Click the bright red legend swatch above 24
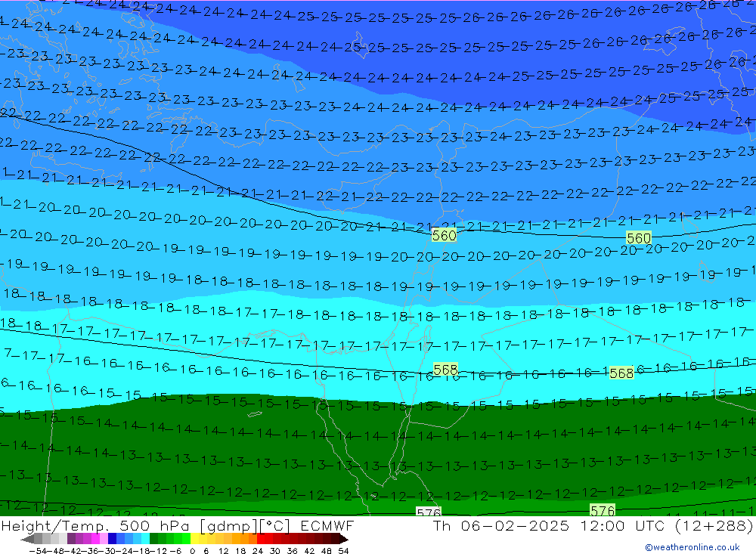The width and height of the screenshot is (756, 554). pyautogui.click(x=261, y=538)
